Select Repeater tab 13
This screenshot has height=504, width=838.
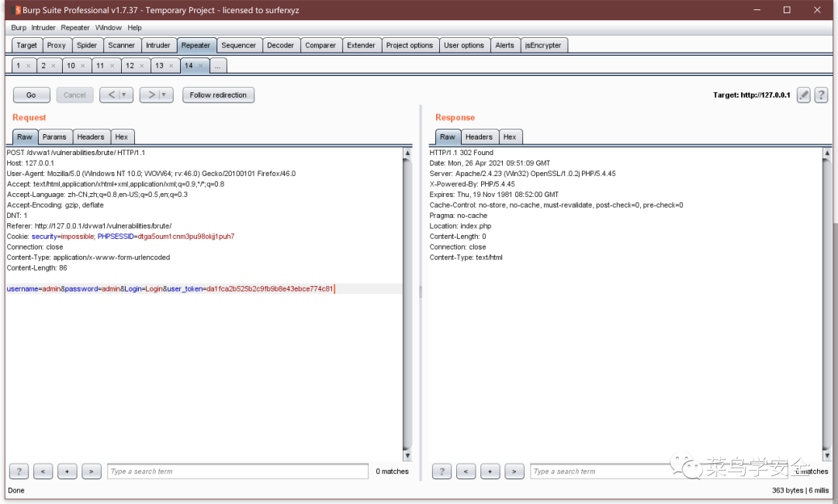coord(159,66)
